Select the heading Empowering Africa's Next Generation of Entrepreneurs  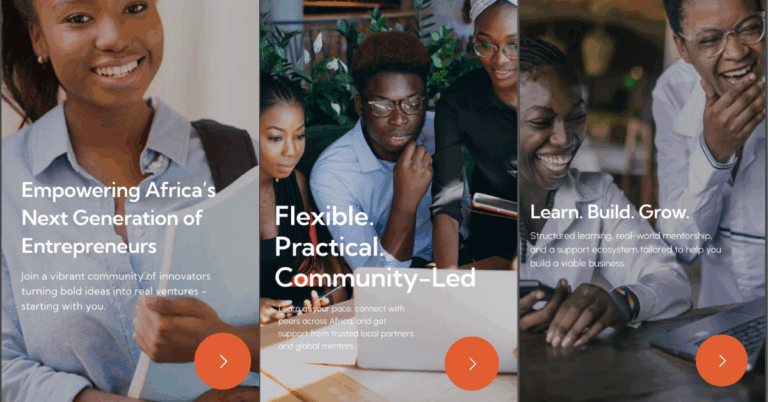(x=119, y=217)
